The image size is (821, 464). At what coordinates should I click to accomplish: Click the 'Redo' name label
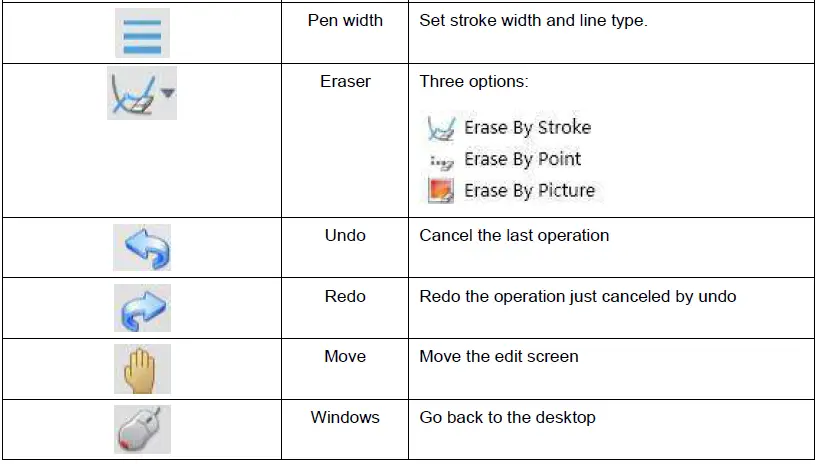tap(345, 297)
